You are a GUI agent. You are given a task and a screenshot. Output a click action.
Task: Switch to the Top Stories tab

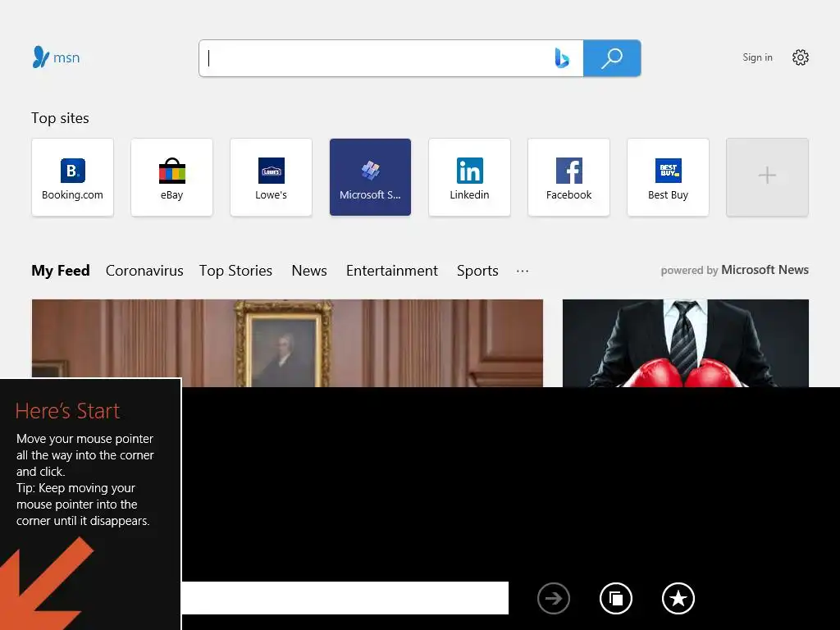coord(235,271)
